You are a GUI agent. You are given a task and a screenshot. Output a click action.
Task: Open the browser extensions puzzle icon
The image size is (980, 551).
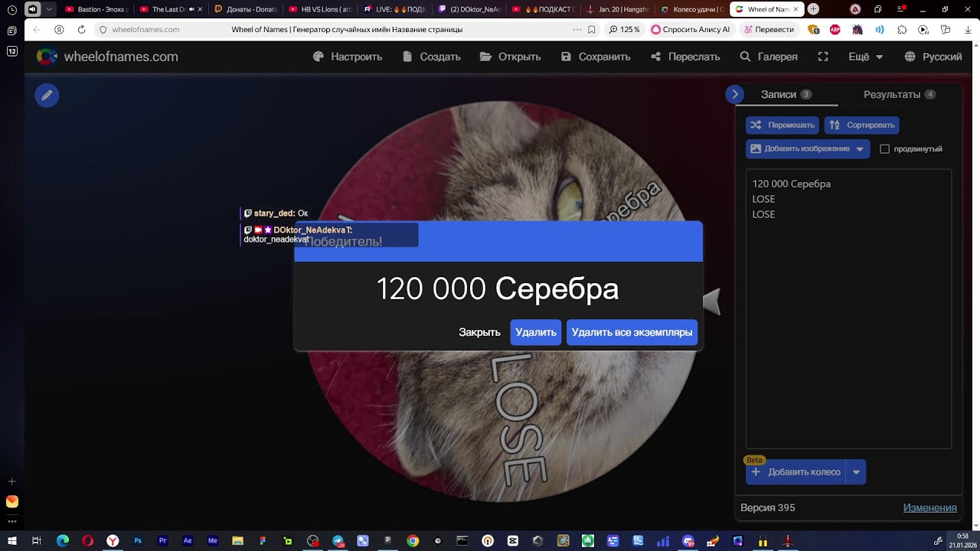tap(902, 29)
